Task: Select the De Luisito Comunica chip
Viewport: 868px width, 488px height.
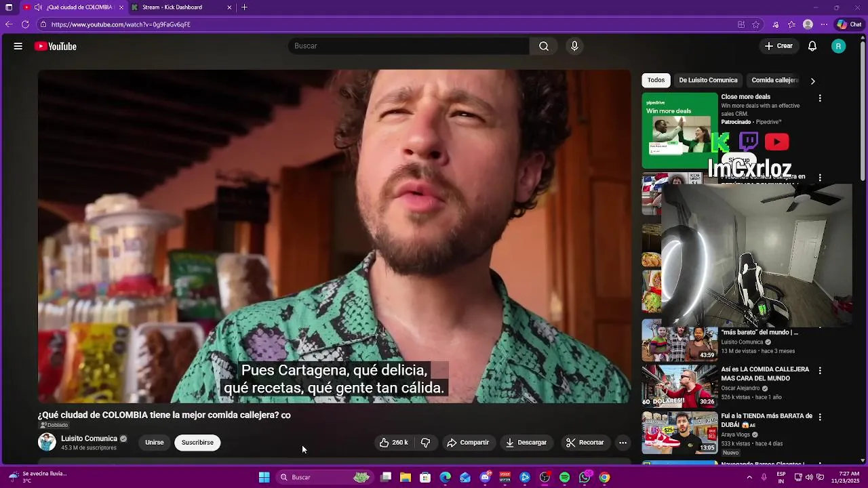Action: pyautogui.click(x=708, y=80)
